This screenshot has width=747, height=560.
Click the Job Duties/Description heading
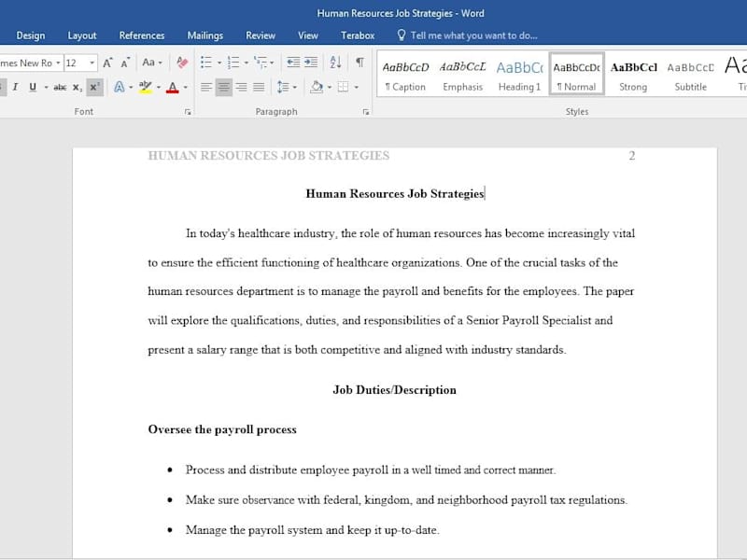tap(394, 390)
